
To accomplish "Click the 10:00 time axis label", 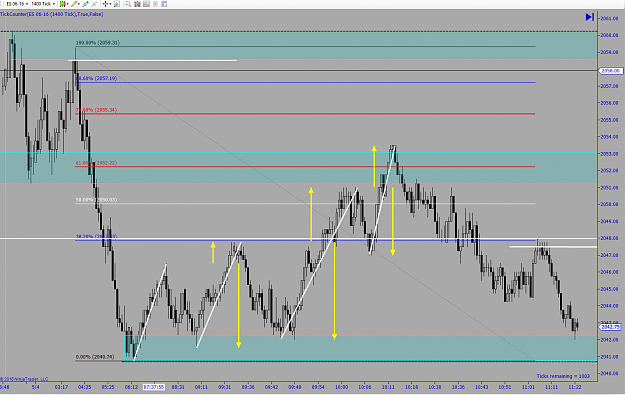I will 342,387.
